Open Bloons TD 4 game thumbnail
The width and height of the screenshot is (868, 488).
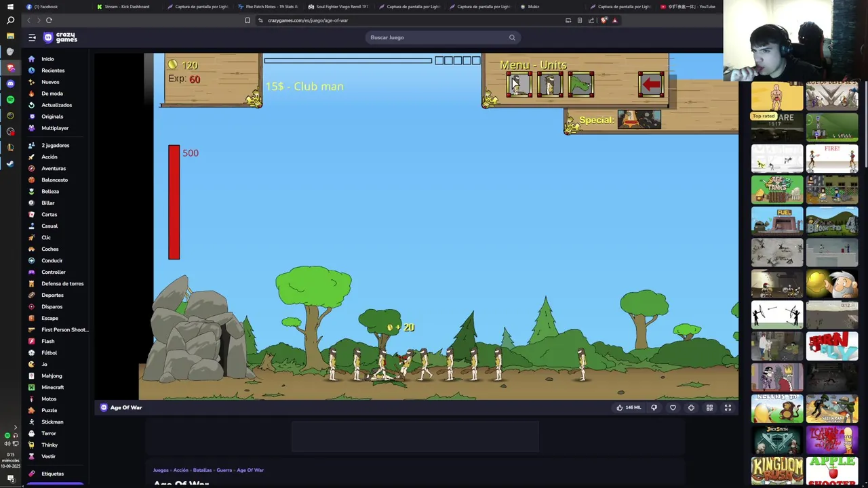coord(832,222)
